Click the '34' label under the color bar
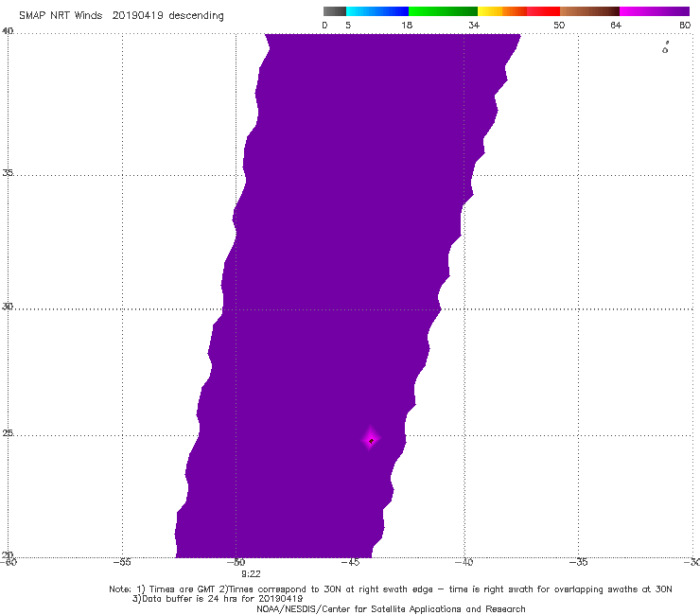Screen dimensions: 700x615 474,26
